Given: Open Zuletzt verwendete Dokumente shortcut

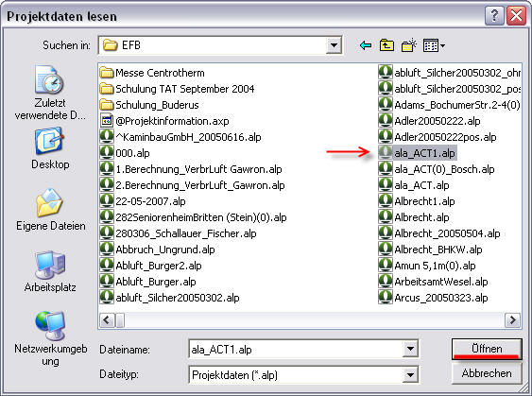Looking at the screenshot, I should 50,93.
